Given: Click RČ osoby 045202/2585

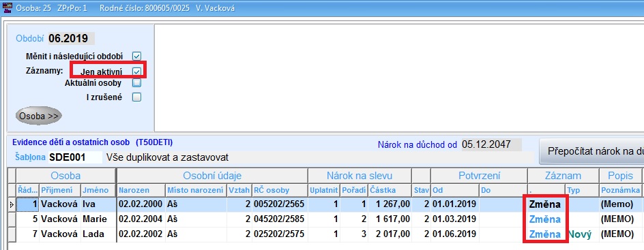Looking at the screenshot, I should [280, 219].
